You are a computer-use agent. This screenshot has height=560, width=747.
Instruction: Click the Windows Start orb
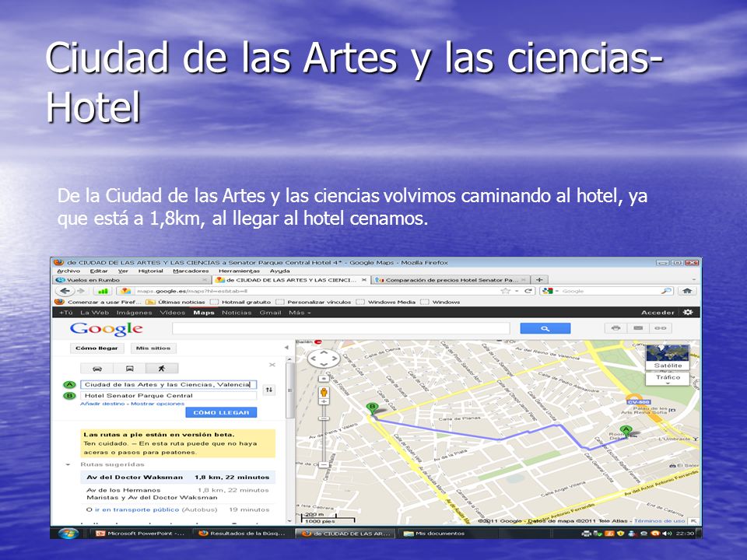(68, 534)
